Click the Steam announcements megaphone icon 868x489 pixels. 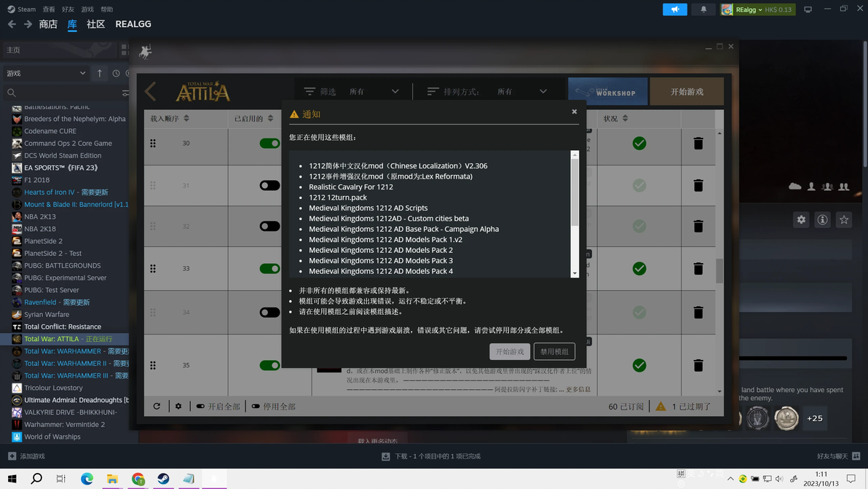675,9
